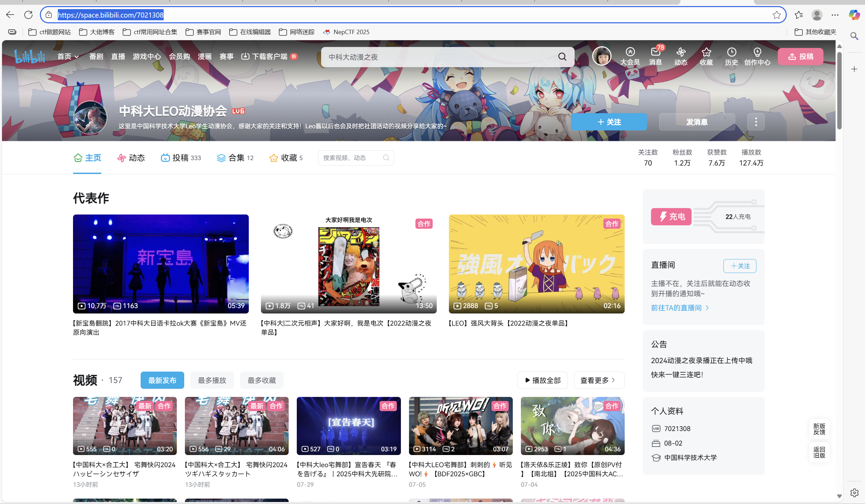Click the pink 投稿 upload button

(800, 57)
